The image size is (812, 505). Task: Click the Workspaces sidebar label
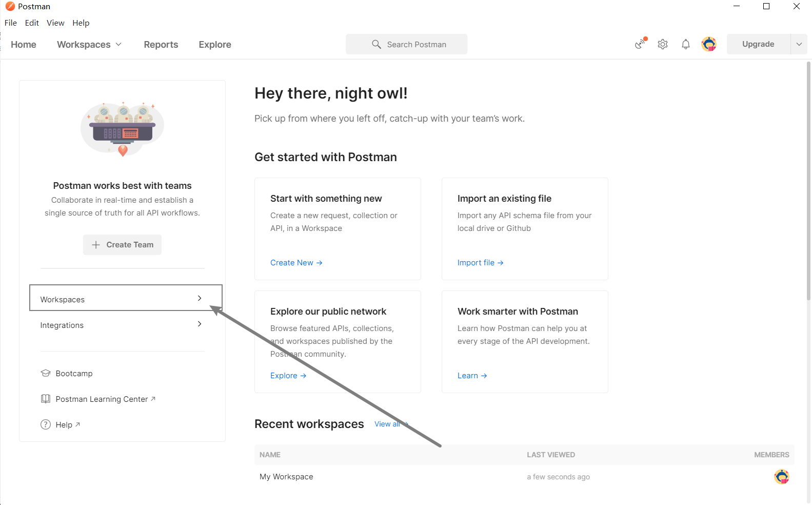[63, 300]
